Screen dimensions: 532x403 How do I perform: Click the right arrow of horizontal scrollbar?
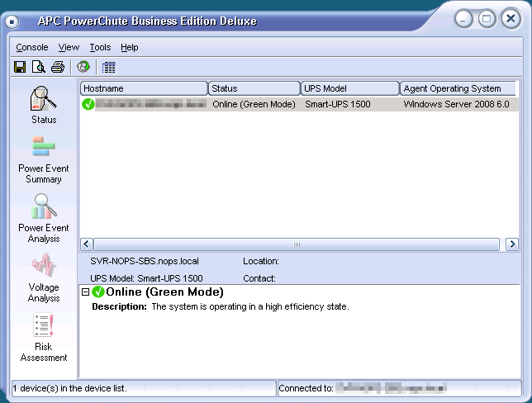[512, 244]
